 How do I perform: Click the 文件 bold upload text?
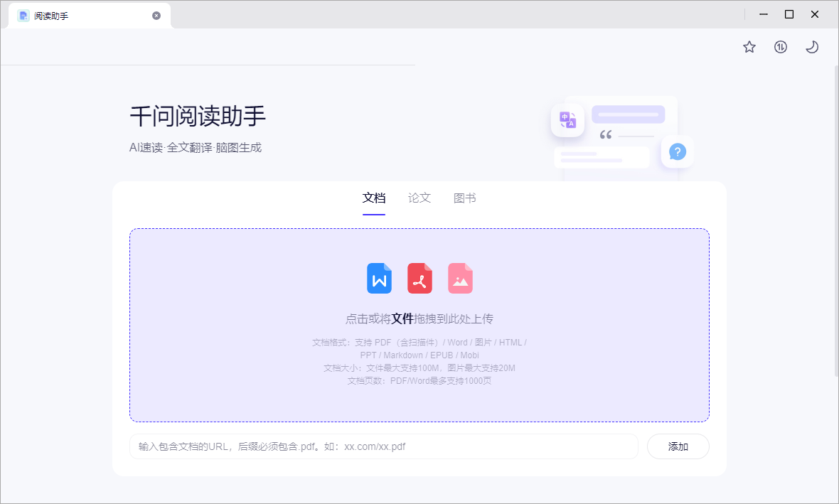coord(402,318)
